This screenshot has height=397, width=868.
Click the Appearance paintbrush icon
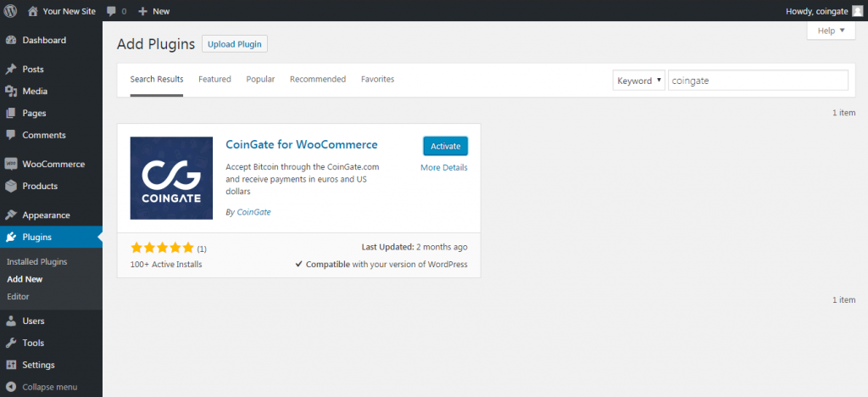click(10, 215)
